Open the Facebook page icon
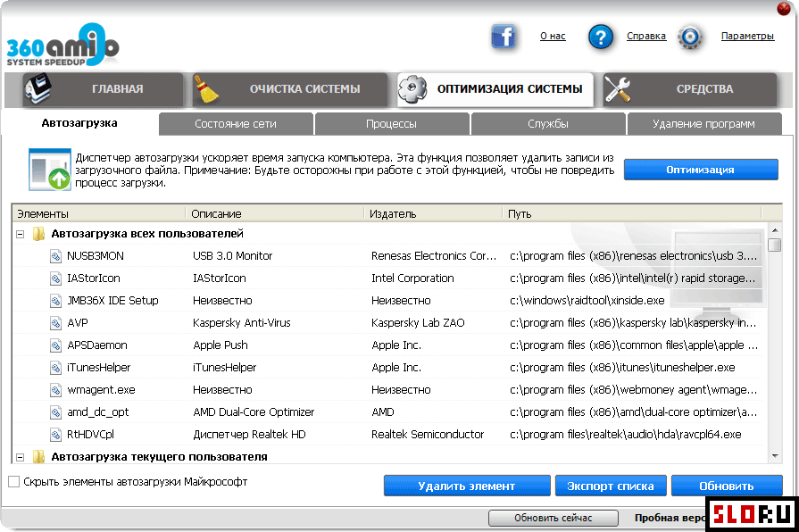The image size is (799, 532). point(504,37)
